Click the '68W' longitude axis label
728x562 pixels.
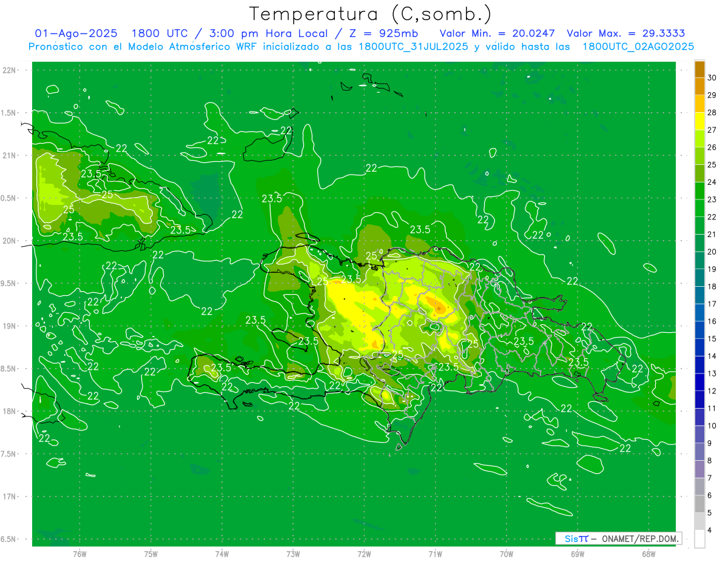(x=649, y=554)
